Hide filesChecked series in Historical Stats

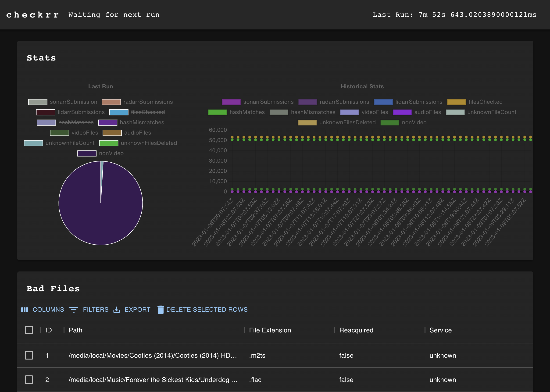[x=475, y=102]
